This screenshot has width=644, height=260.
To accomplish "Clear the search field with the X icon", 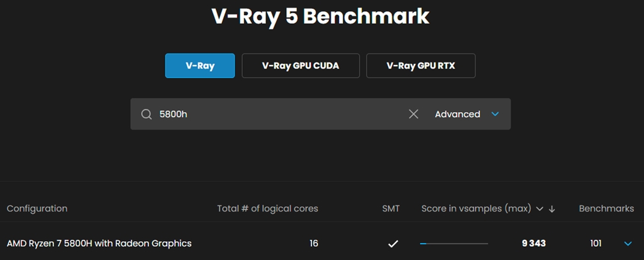I will [413, 114].
